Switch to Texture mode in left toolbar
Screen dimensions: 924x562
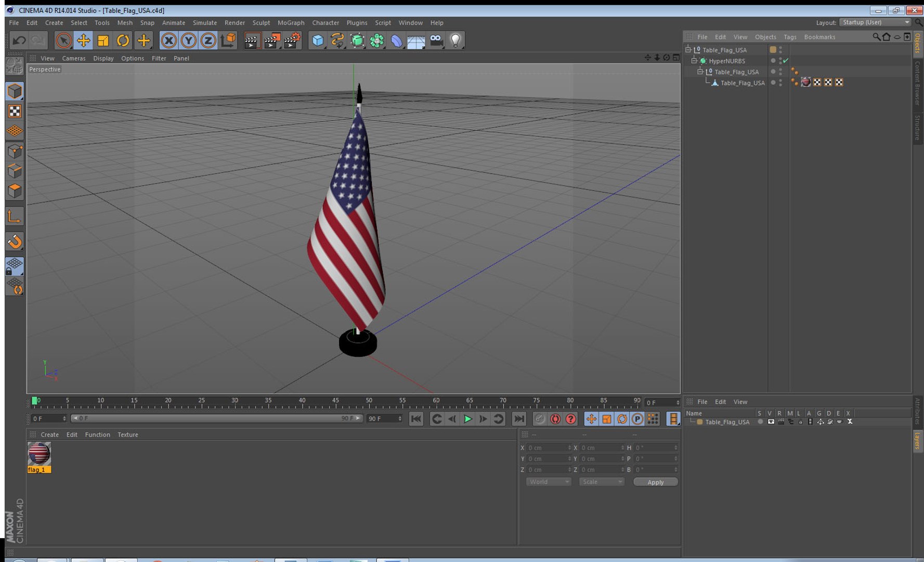pos(15,111)
